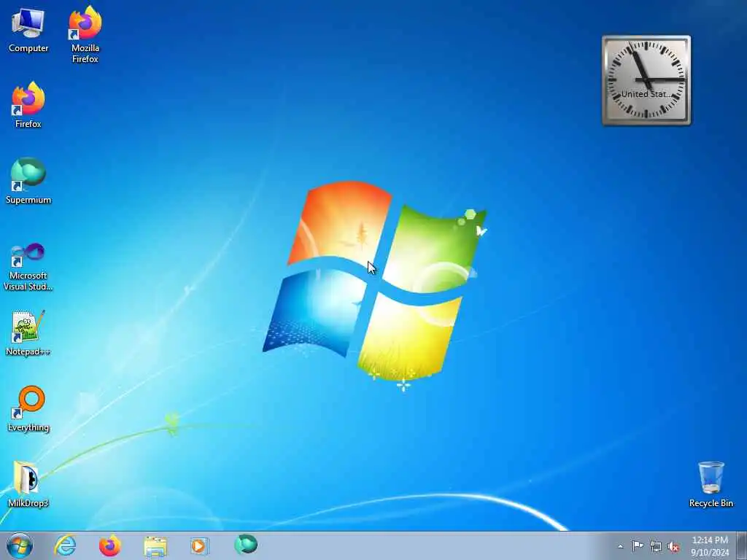Select the Supermium desktop shortcut
Image resolution: width=747 pixels, height=560 pixels.
point(28,182)
